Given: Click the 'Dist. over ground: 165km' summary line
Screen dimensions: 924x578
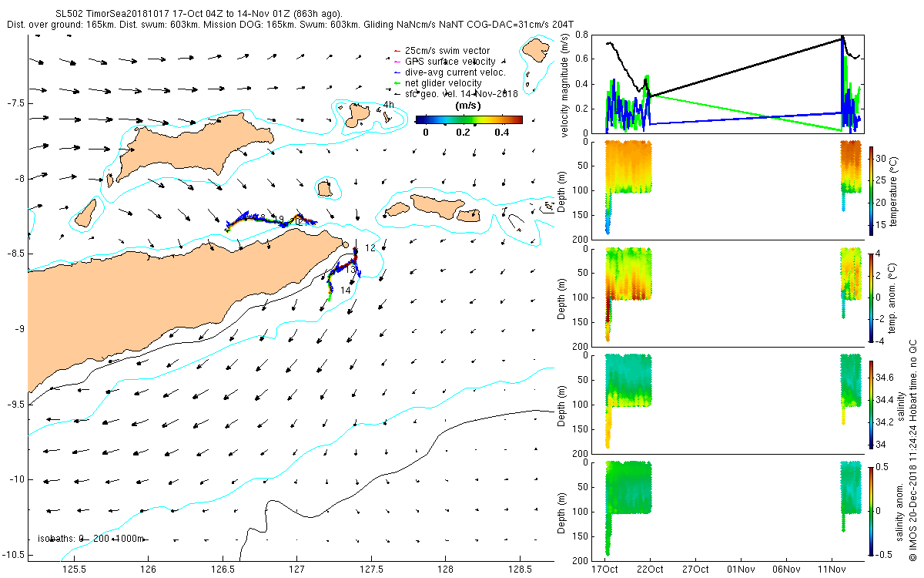Looking at the screenshot, I should coord(291,25).
